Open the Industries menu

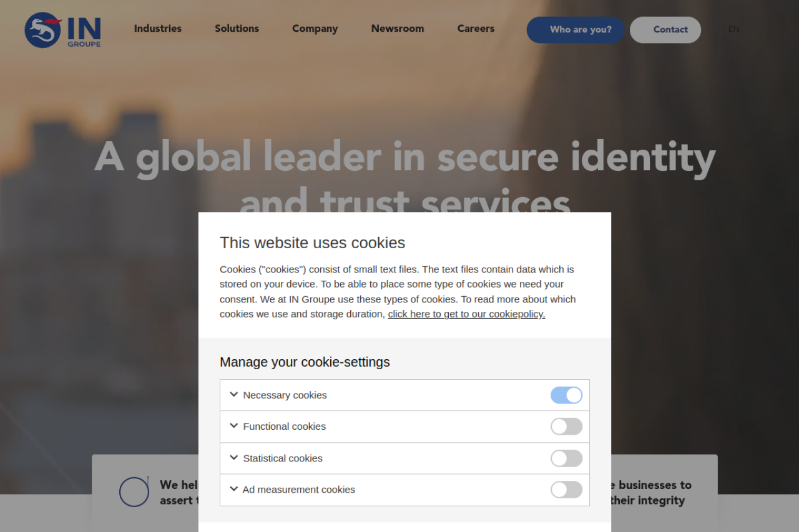click(x=158, y=29)
